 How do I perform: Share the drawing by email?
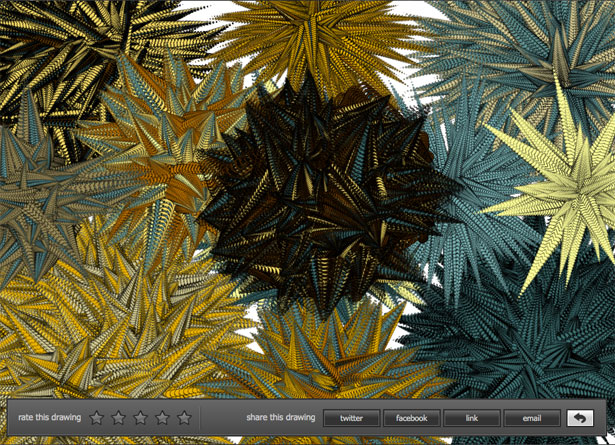point(532,418)
